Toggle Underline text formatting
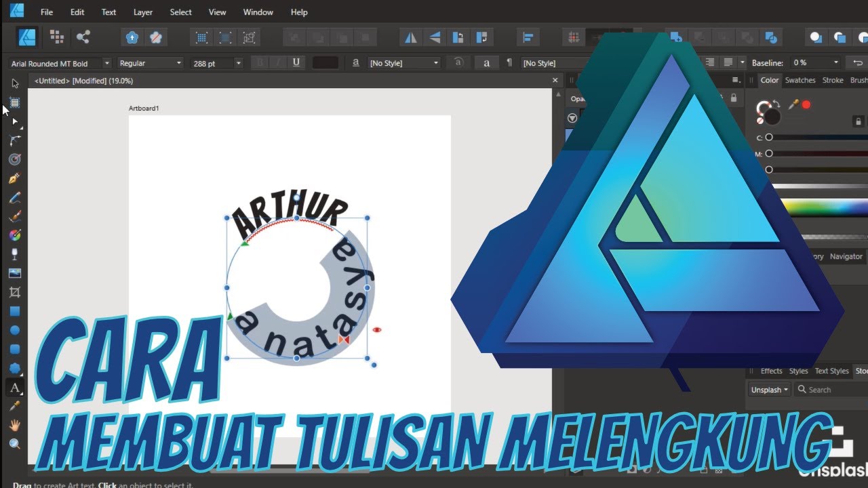Viewport: 868px width, 488px height. tap(296, 62)
